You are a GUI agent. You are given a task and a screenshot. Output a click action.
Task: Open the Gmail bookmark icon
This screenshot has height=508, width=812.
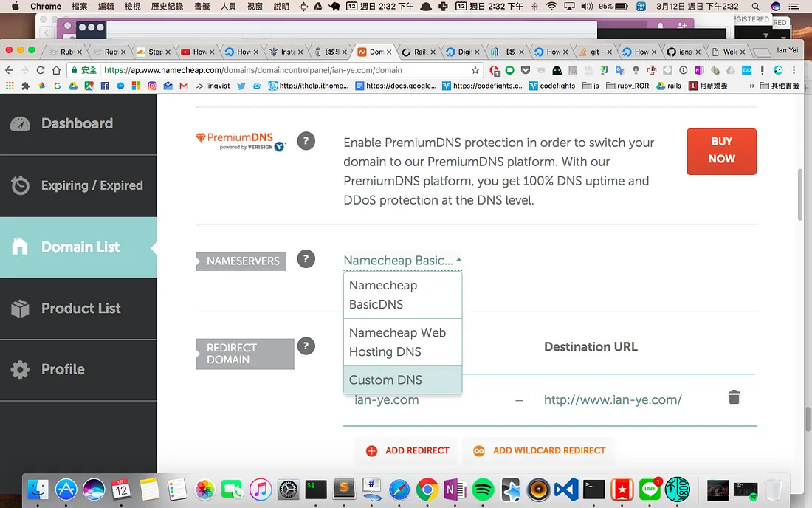pyautogui.click(x=183, y=86)
